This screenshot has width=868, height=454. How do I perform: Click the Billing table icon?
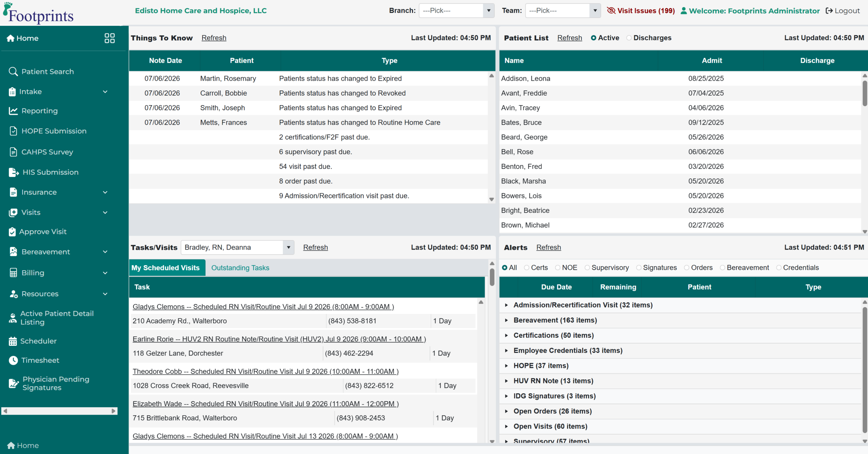[x=13, y=273]
